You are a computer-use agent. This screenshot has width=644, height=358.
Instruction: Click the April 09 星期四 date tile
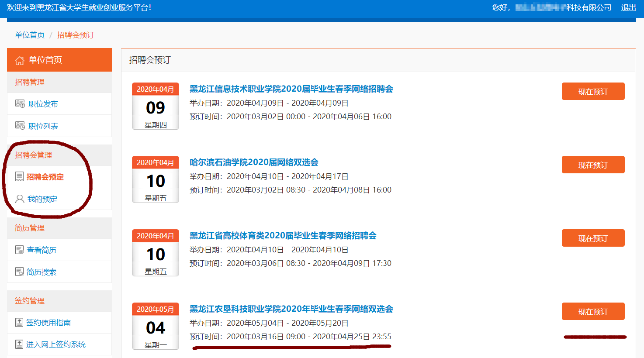coord(156,107)
